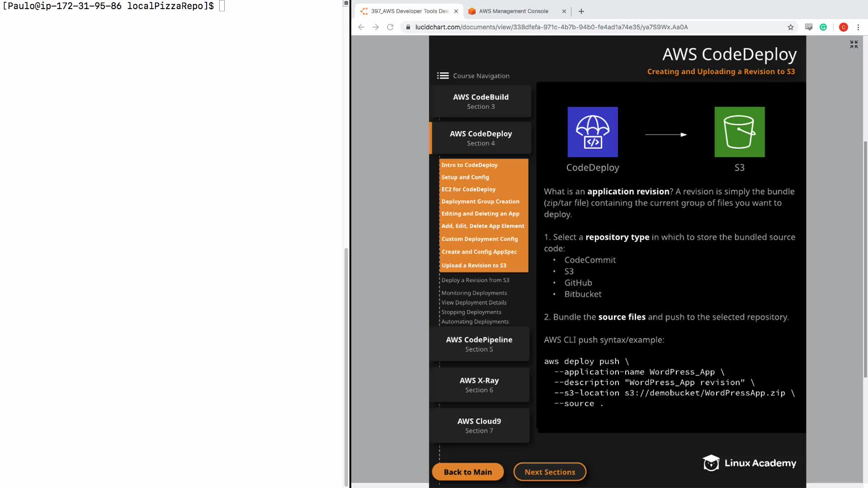
Task: Click the Course Navigation hamburger icon
Action: [x=443, y=76]
